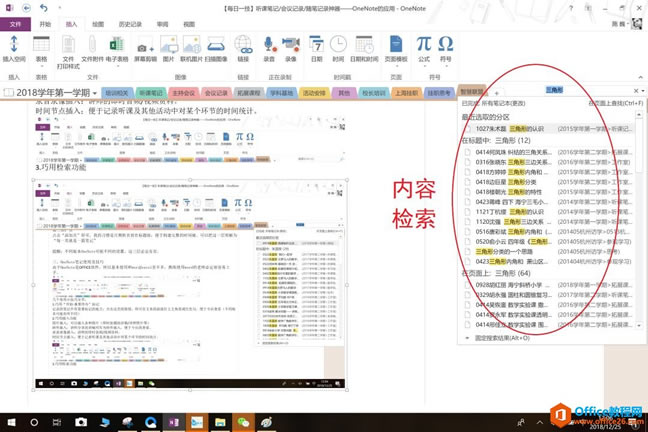The height and width of the screenshot is (432, 648).
Task: Clear the search box with X
Action: (636, 91)
